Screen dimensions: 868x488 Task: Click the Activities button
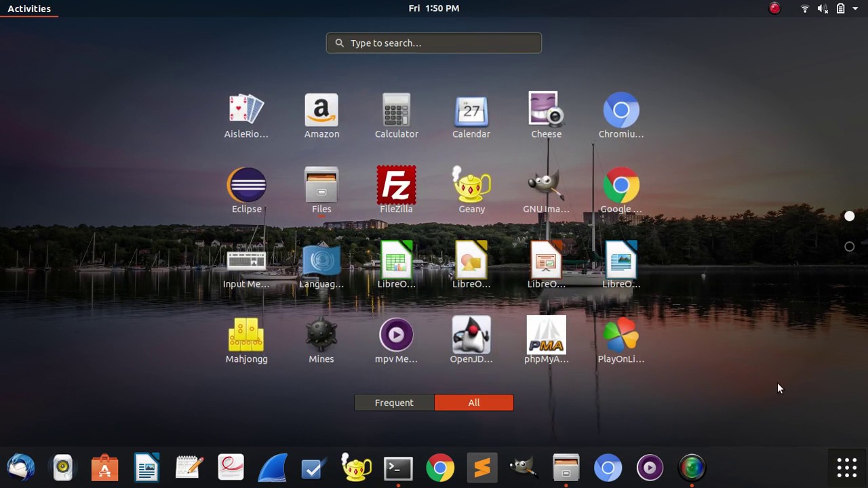click(x=29, y=8)
